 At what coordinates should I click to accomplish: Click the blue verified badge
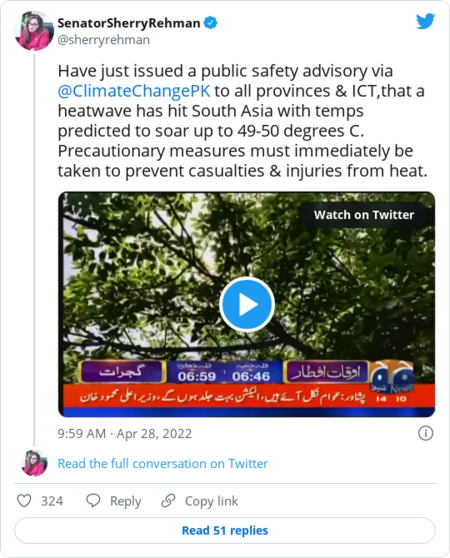[x=211, y=23]
